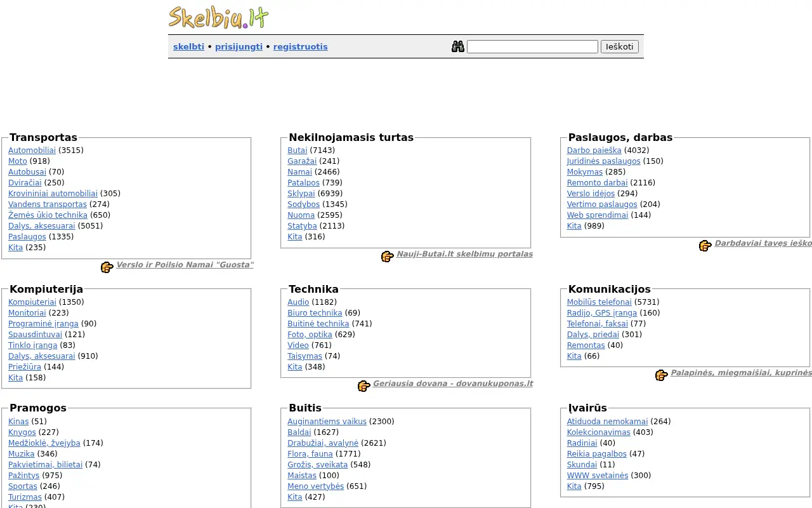Screen dimensions: 812x508
Task: Open WWW svetainės category
Action: tap(598, 476)
